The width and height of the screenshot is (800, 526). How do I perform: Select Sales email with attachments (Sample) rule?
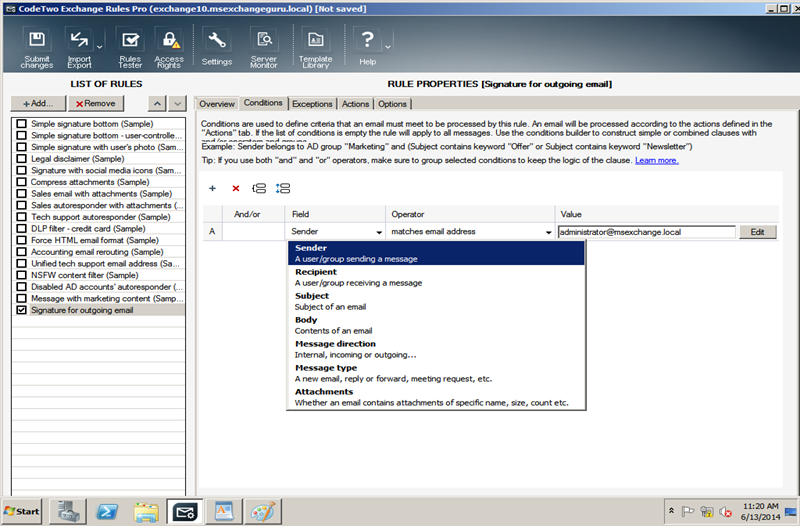102,193
